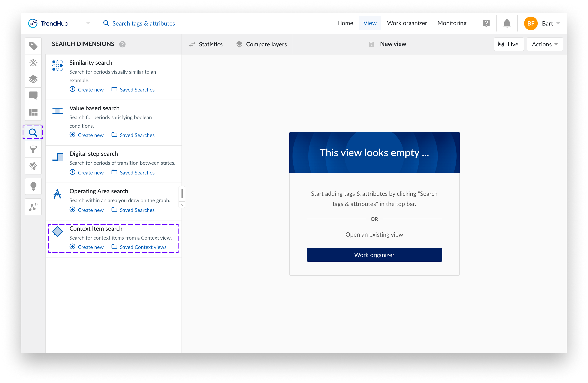Viewport: 588px width, 383px height.
Task: Open the comments context sidebar icon
Action: (33, 96)
